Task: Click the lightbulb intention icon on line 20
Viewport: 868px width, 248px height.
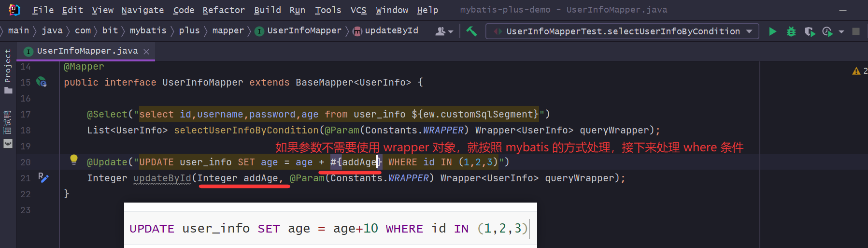Action: tap(73, 160)
